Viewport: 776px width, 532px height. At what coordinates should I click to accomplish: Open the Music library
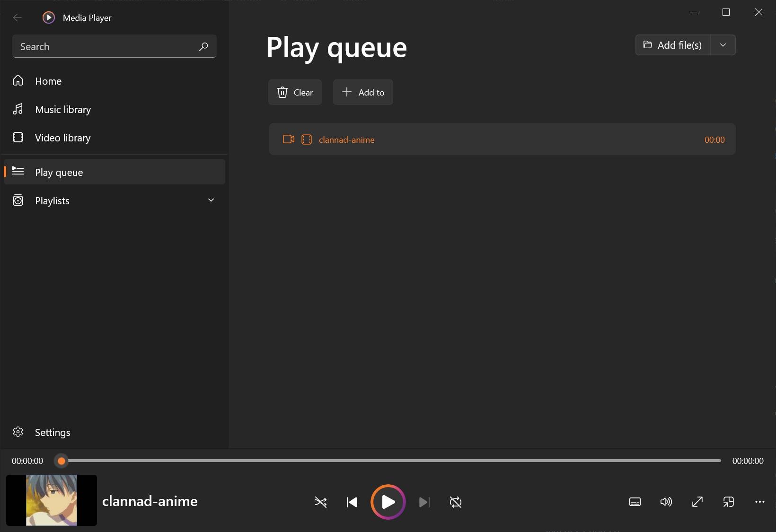point(63,109)
